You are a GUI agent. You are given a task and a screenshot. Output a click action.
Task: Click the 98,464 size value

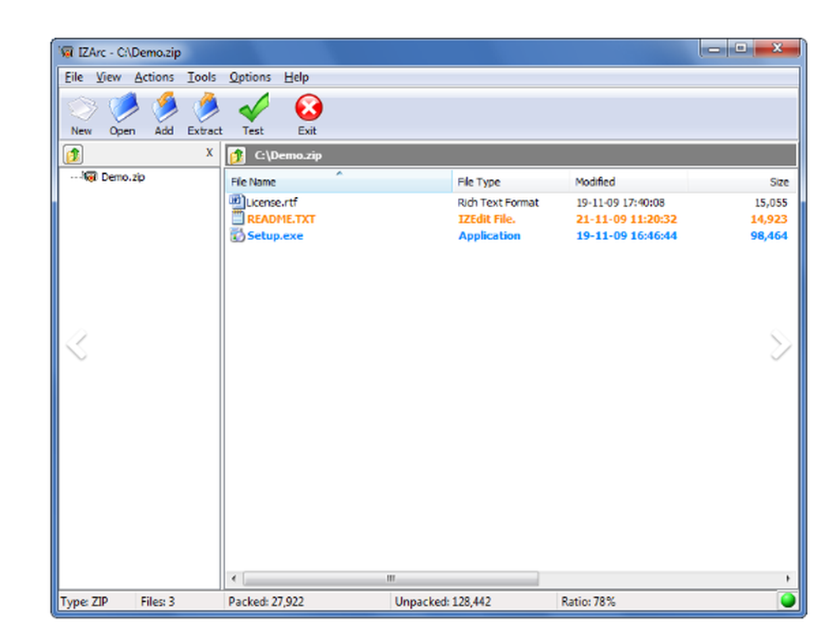coord(769,236)
